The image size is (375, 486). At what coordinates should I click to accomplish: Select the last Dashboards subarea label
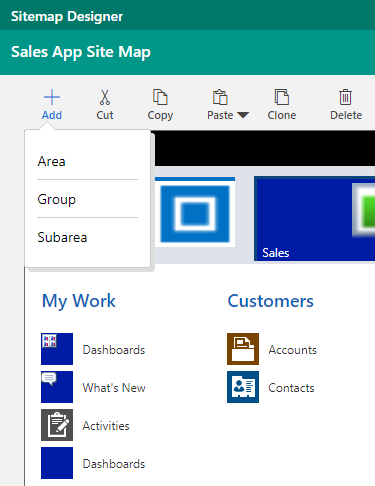(114, 464)
